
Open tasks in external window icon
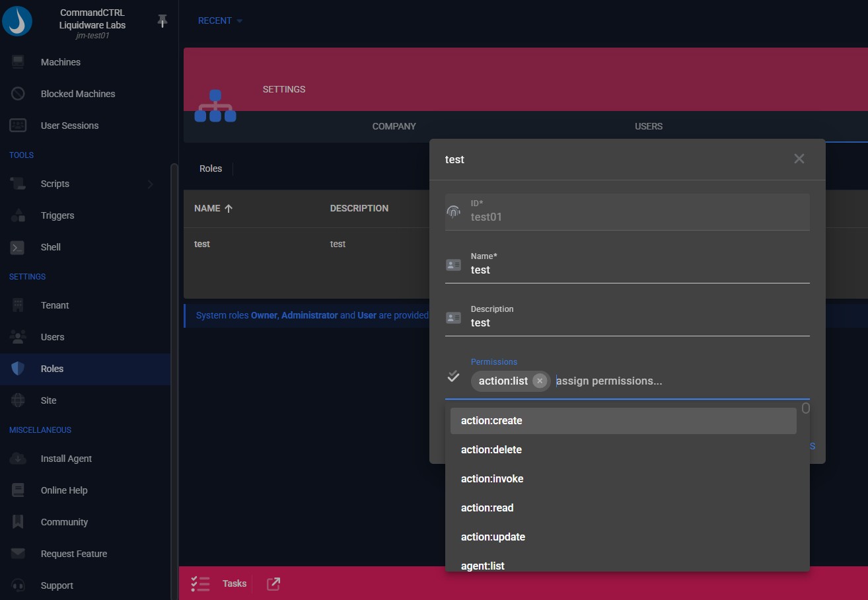coord(273,583)
